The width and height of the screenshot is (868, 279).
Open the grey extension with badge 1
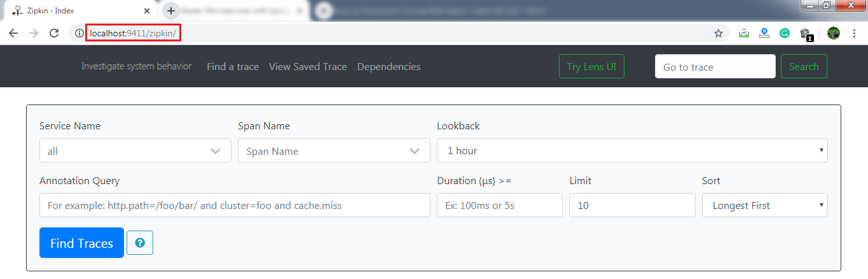tap(806, 34)
